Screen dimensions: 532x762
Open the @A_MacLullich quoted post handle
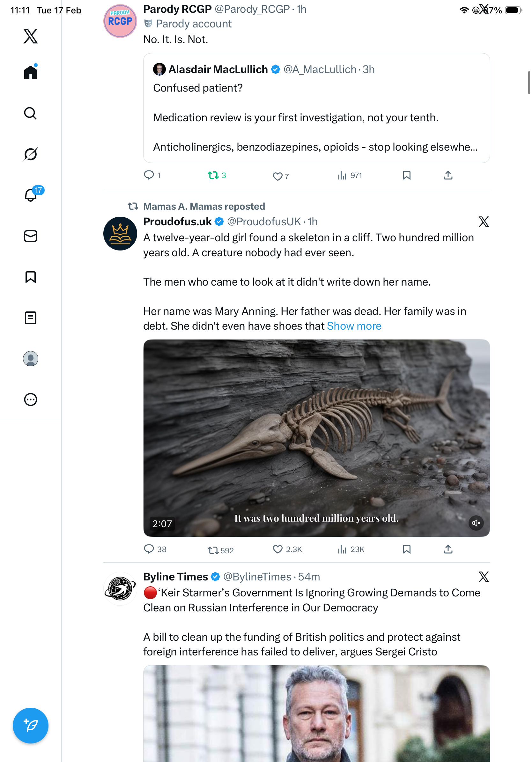(x=320, y=69)
